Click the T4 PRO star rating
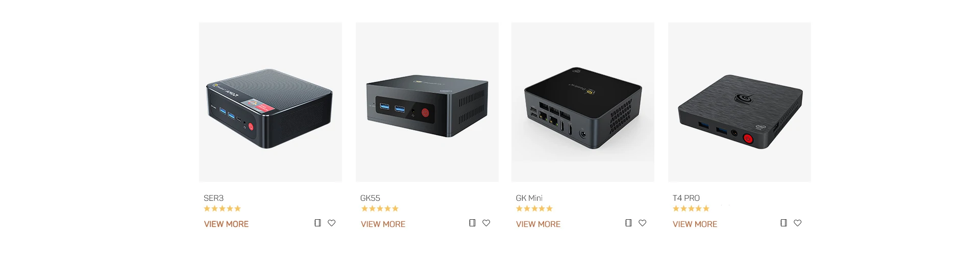Image resolution: width=980 pixels, height=278 pixels. tap(691, 208)
